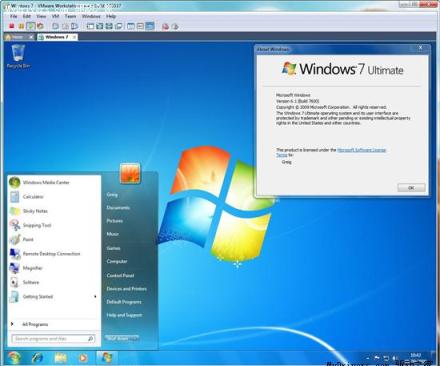This screenshot has width=440, height=366.
Task: Open Music from the Start menu
Action: coord(113,234)
